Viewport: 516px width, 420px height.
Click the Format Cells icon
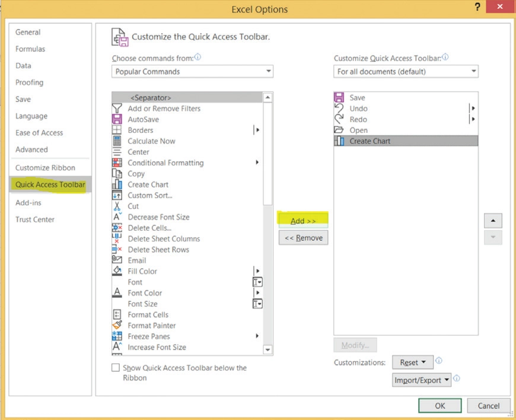tap(117, 314)
